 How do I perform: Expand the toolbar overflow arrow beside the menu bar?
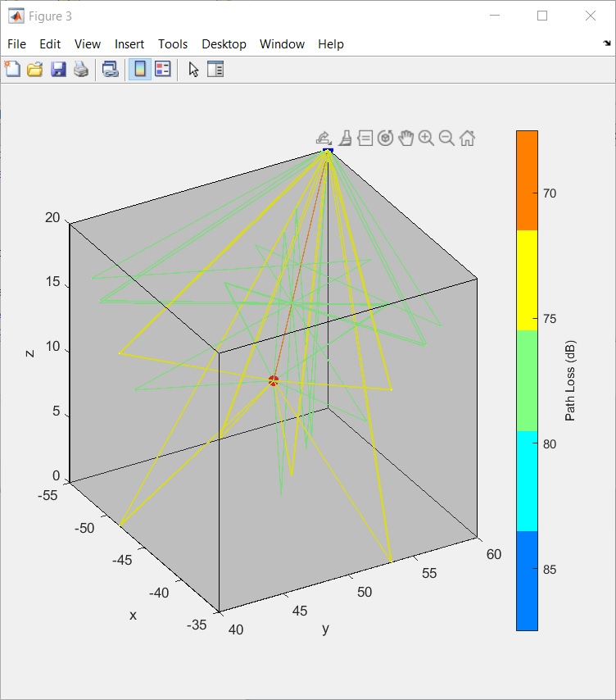click(606, 43)
